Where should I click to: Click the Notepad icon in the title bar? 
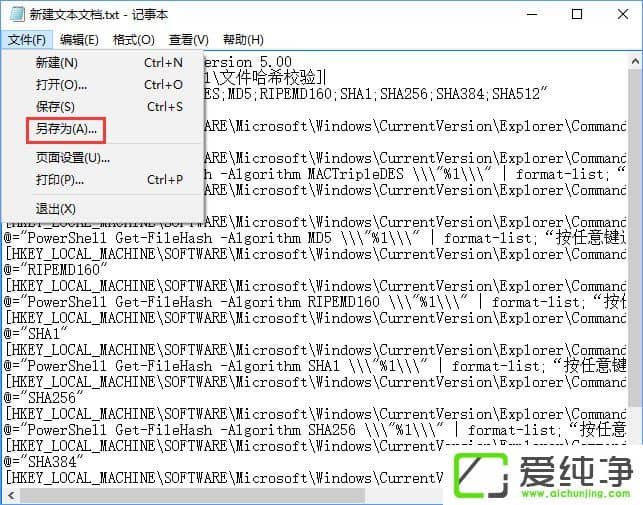coord(17,14)
